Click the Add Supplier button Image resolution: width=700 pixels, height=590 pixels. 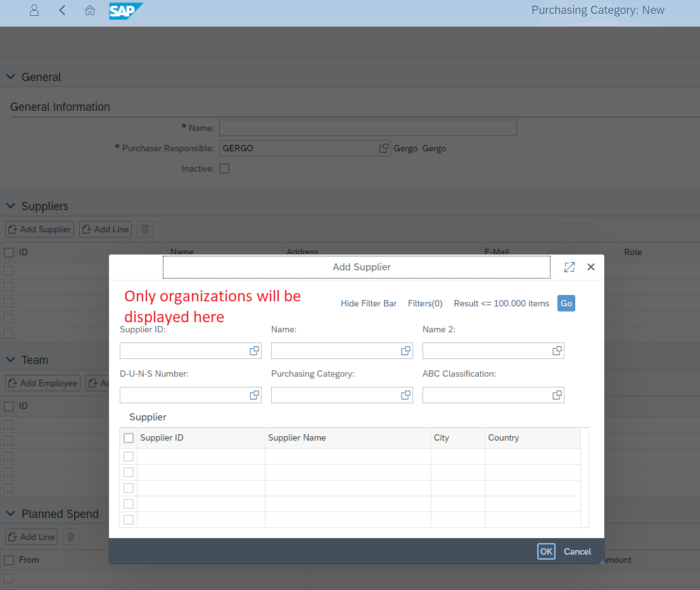(x=40, y=229)
